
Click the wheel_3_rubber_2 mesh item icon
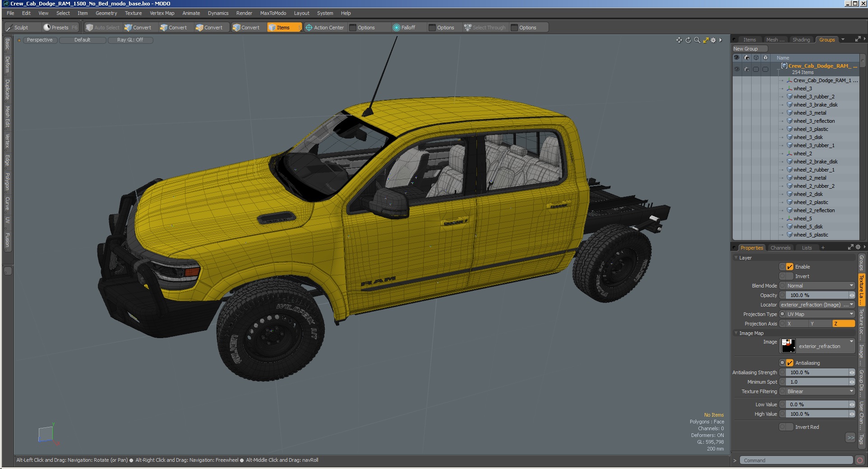point(790,97)
